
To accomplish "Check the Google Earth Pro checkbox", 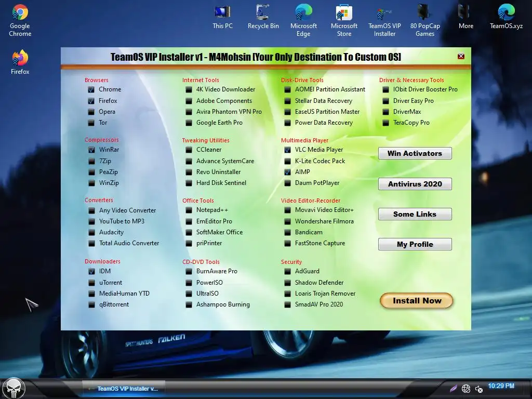I will [189, 123].
